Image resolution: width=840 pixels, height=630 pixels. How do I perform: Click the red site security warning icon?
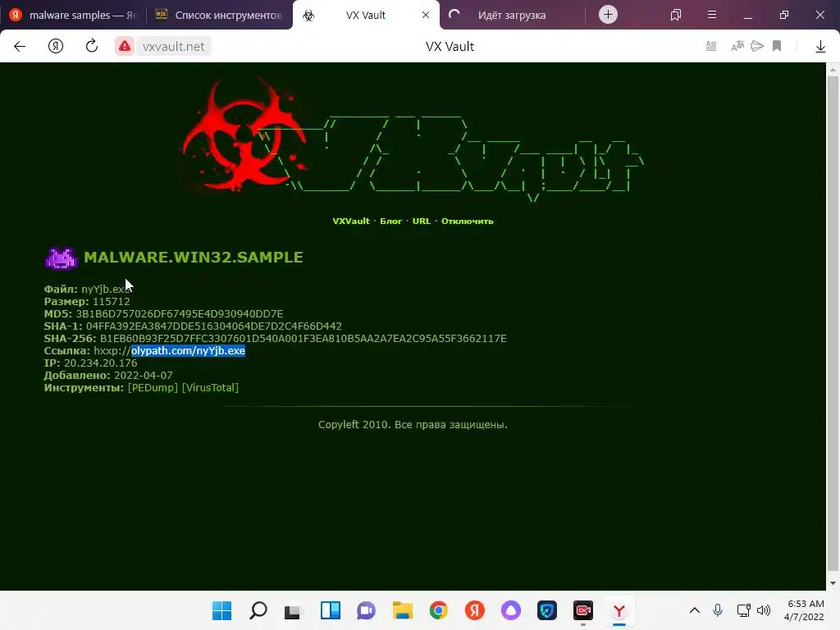click(x=125, y=47)
